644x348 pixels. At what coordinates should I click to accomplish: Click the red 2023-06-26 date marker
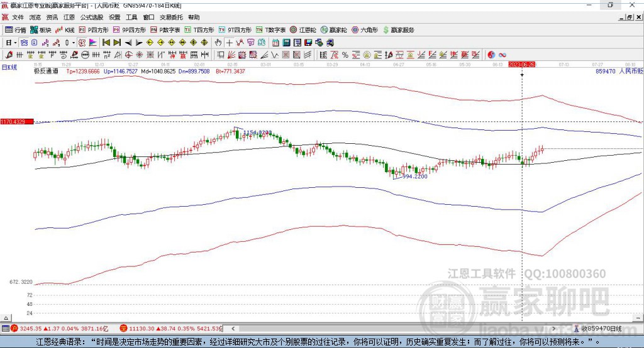[x=521, y=65]
